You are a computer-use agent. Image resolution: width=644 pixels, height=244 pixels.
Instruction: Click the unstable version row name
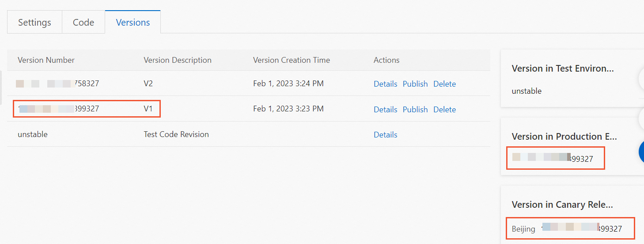pos(33,134)
